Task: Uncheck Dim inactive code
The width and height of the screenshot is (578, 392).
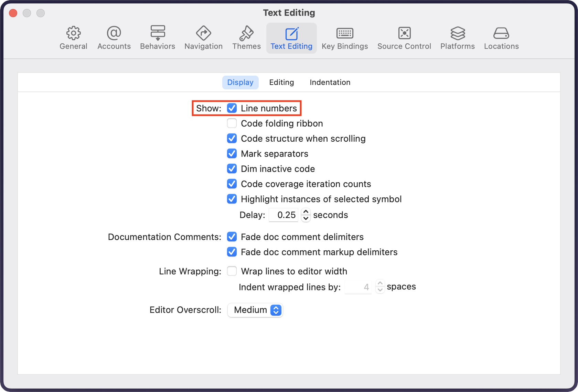Action: tap(232, 169)
